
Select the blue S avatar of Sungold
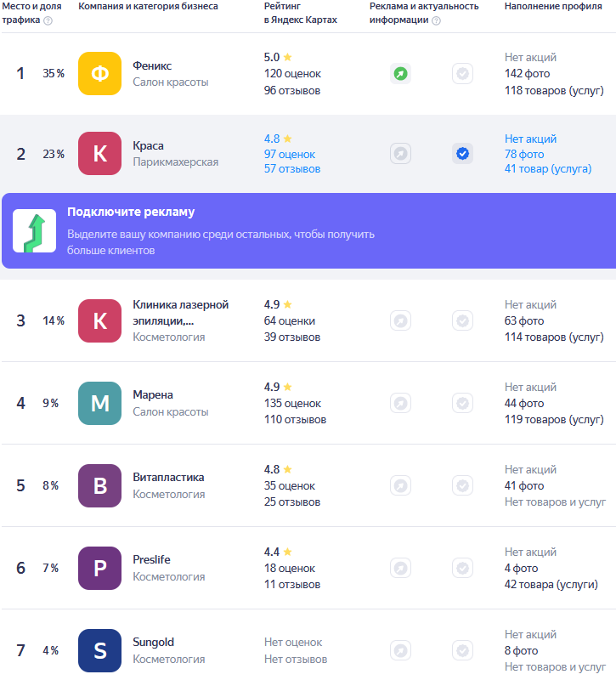[99, 650]
